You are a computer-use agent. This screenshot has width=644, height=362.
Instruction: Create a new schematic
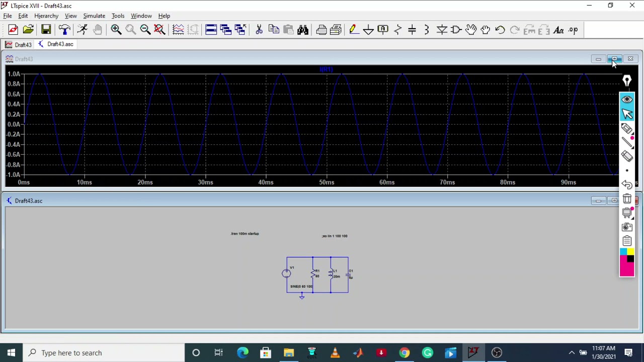[13, 30]
